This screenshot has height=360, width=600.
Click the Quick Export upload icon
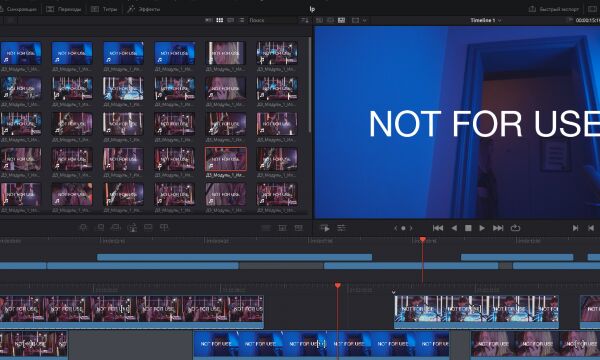(532, 9)
